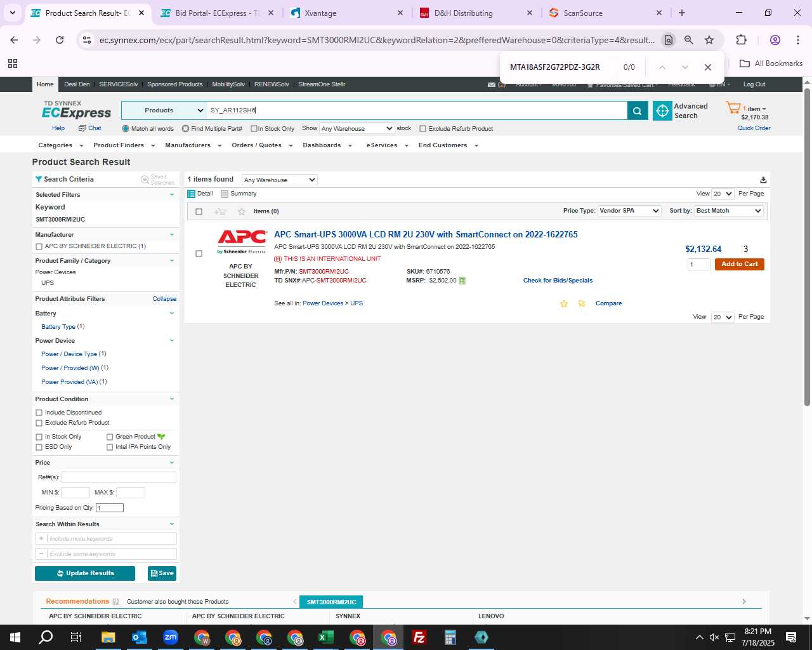Open Calculator from the taskbar
812x650 pixels.
[450, 637]
